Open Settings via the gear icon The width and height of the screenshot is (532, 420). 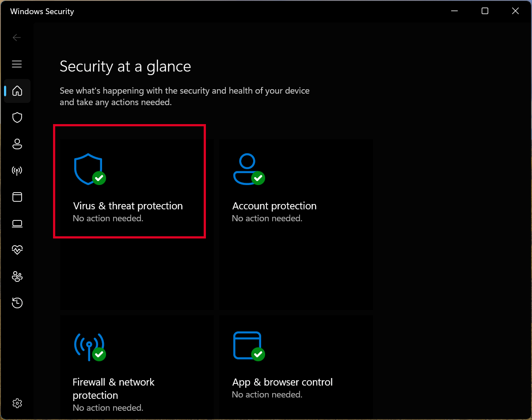17,403
